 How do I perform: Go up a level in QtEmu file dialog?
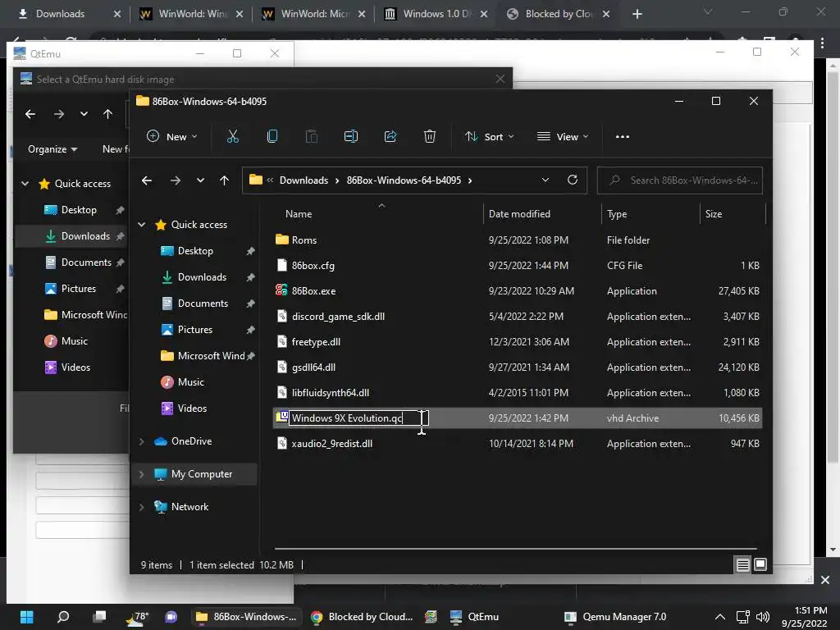pyautogui.click(x=107, y=114)
